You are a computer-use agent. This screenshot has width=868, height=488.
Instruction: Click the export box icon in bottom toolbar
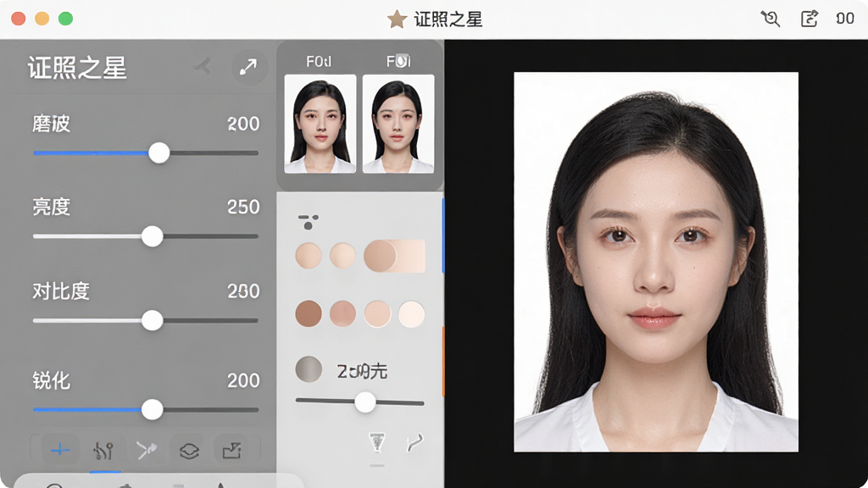pos(231,451)
